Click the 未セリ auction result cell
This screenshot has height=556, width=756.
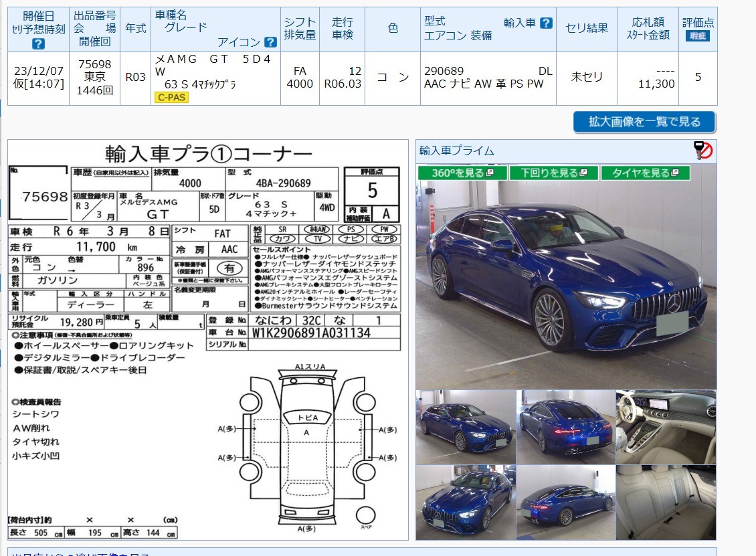tap(587, 77)
